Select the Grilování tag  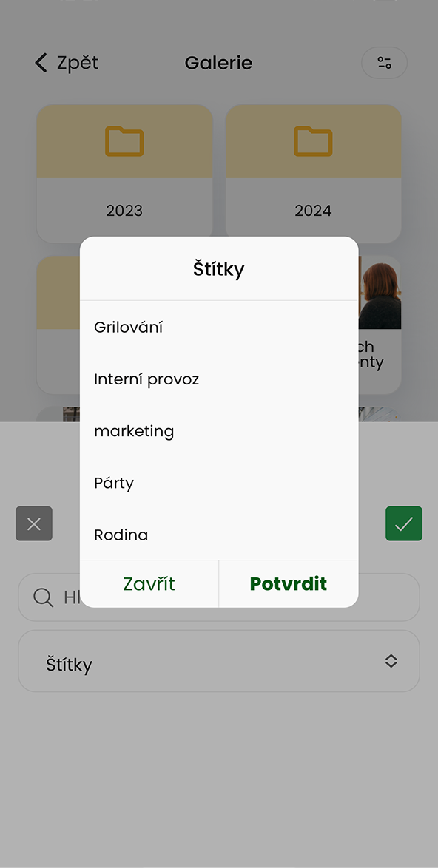coord(219,327)
